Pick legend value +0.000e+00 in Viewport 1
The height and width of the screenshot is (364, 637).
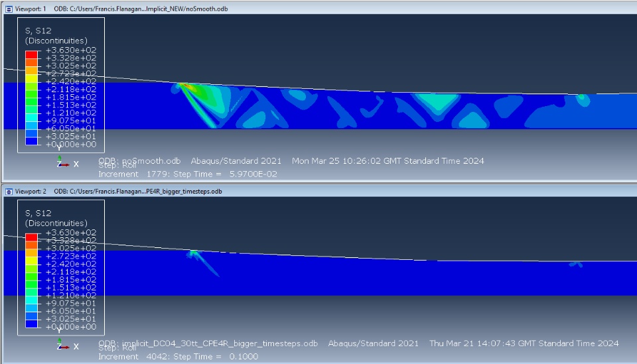coord(71,145)
